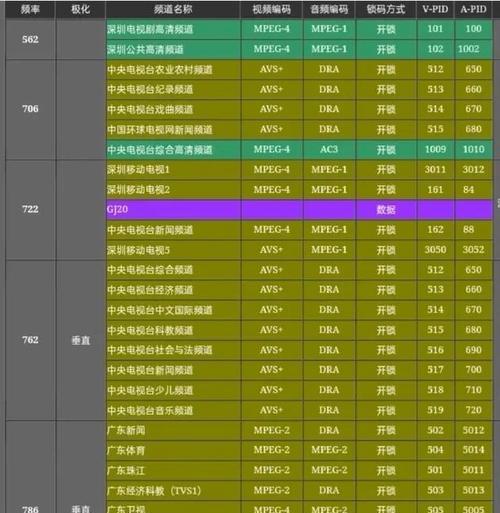Select V-PID value 516
The width and height of the screenshot is (500, 513).
pyautogui.click(x=435, y=350)
